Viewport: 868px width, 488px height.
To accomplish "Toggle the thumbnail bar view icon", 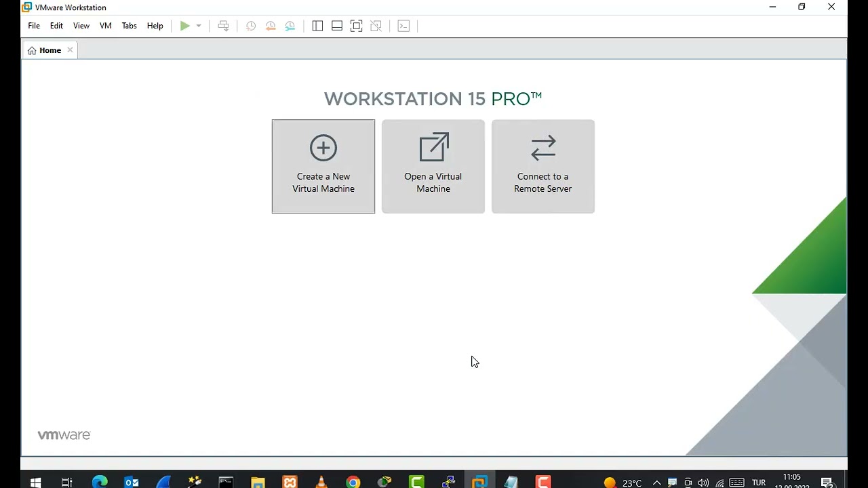I will 337,26.
